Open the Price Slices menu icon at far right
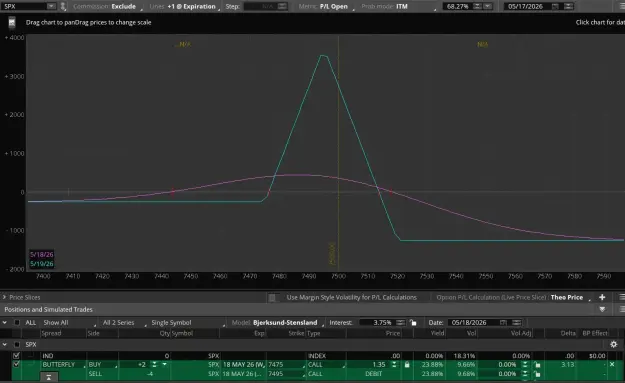Screen dimensions: 625x383 click(621, 297)
